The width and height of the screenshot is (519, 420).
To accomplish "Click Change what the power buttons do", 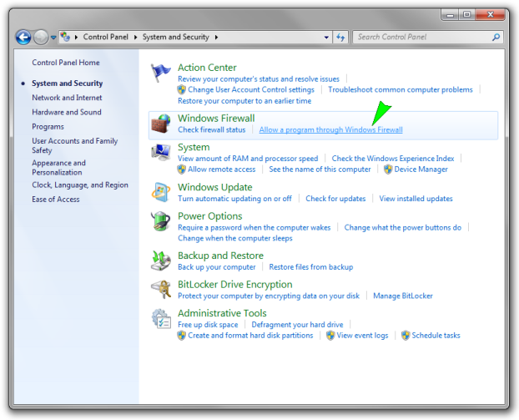I will pyautogui.click(x=403, y=228).
